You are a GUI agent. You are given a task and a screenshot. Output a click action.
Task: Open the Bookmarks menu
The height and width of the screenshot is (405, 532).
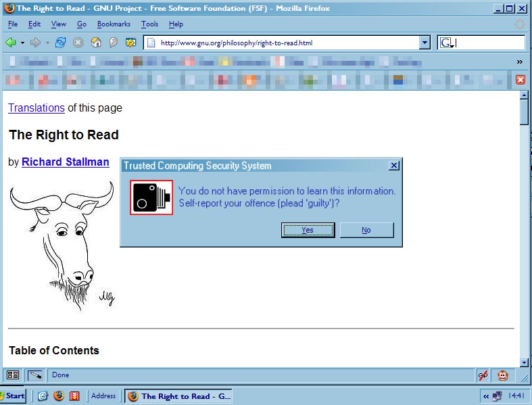click(114, 24)
